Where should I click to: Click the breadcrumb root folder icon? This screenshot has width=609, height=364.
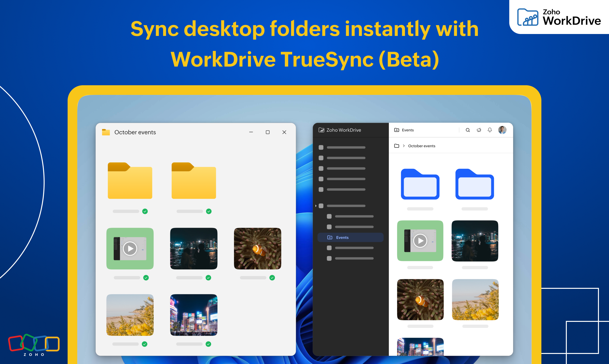pos(397,146)
